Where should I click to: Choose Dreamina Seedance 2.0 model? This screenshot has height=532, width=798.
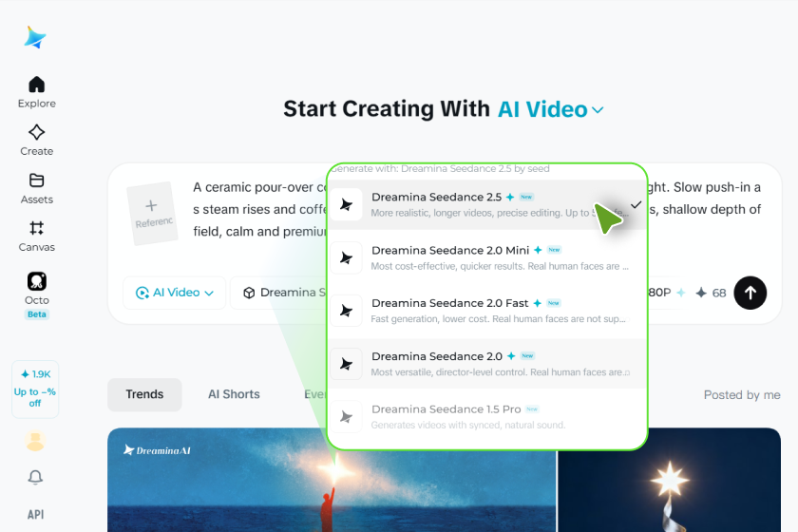tap(487, 364)
